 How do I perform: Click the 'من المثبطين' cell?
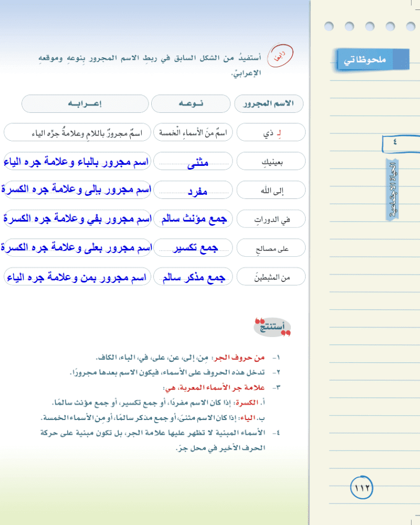click(x=271, y=276)
